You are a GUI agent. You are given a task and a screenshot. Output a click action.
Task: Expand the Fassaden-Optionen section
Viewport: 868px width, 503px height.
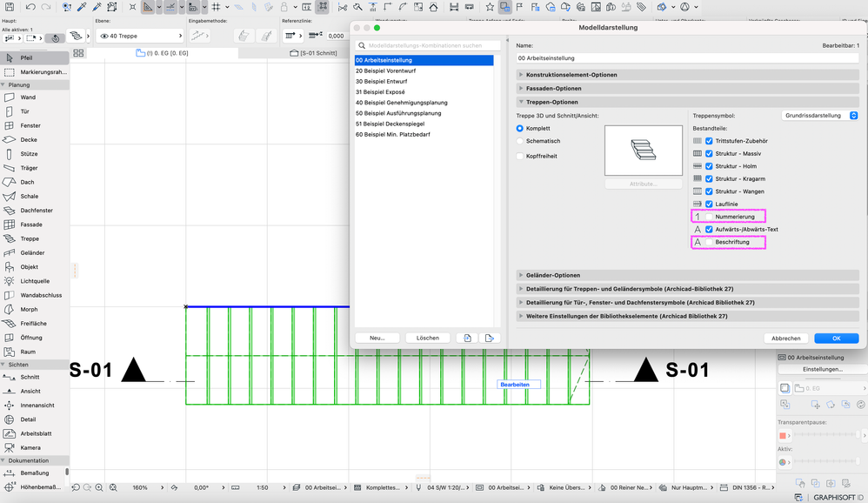coord(688,89)
